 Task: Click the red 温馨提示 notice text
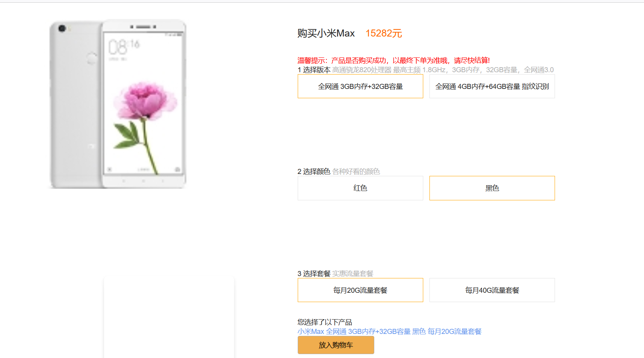point(394,61)
